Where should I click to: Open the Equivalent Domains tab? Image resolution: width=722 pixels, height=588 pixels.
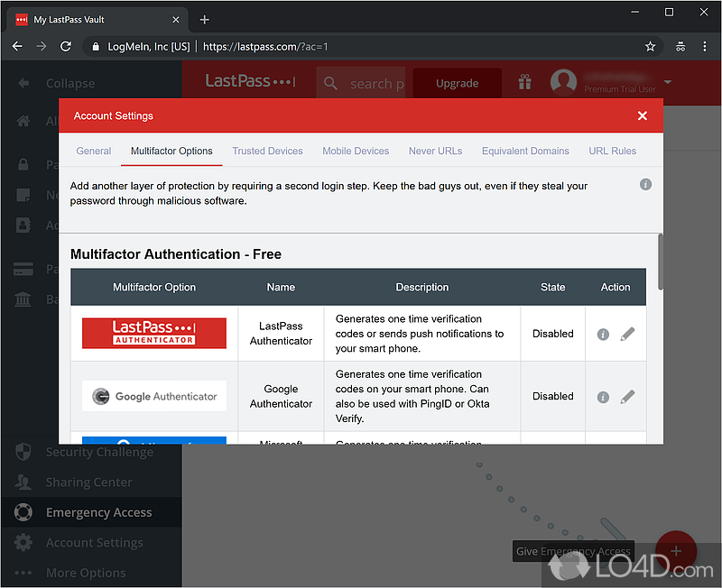click(x=525, y=151)
